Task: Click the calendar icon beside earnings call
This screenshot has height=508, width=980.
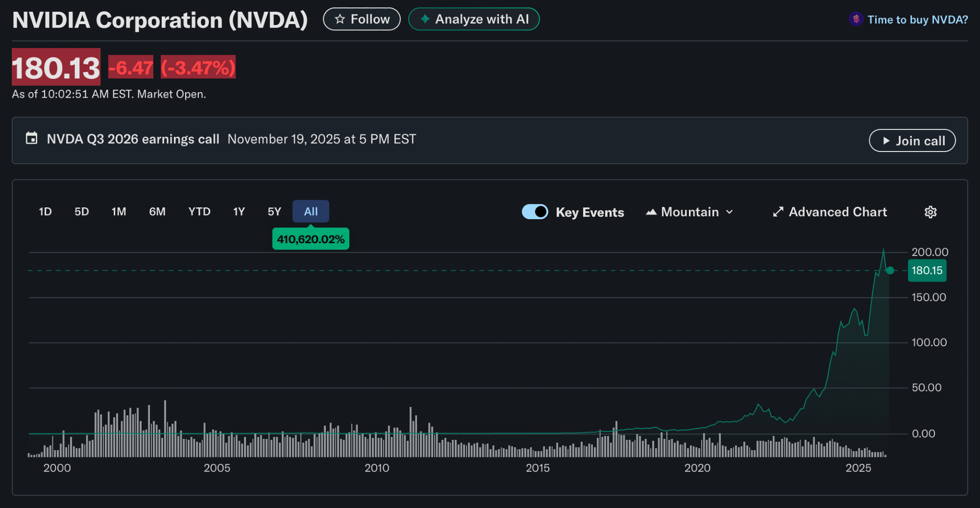Action: 31,138
